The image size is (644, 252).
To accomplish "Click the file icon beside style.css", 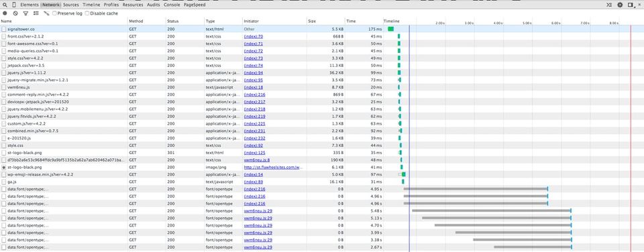I will pyautogui.click(x=4, y=145).
